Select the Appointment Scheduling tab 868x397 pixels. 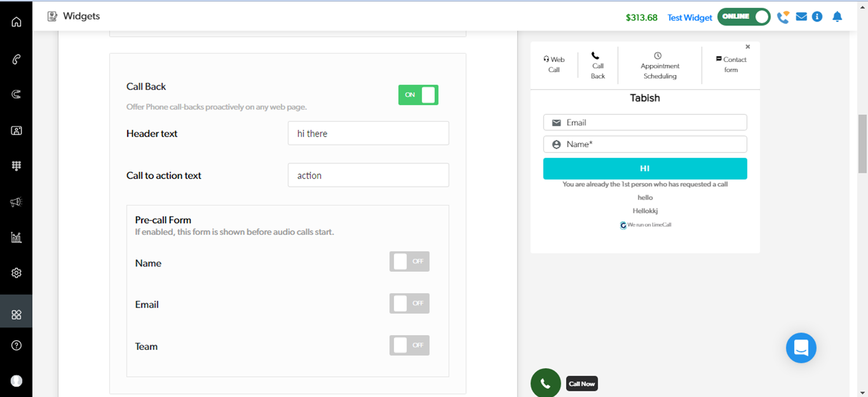[x=660, y=66]
